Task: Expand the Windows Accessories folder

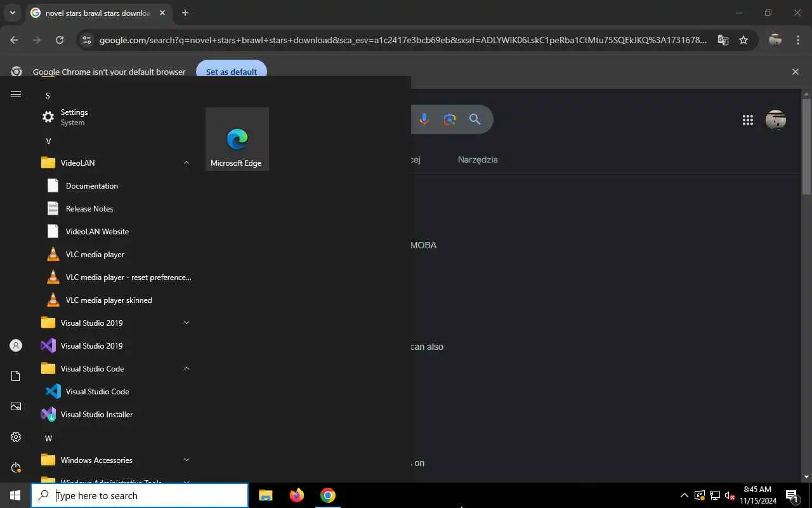Action: tap(187, 460)
